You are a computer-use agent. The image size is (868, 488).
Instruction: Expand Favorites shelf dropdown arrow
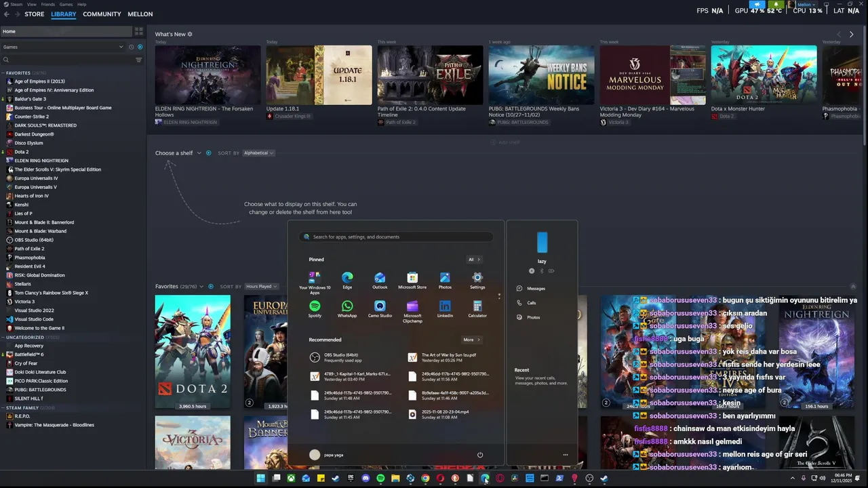click(x=201, y=287)
